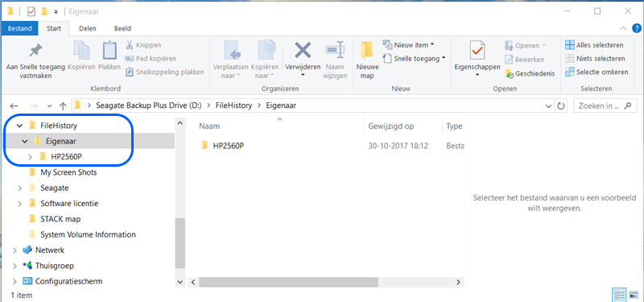
Task: Select 'System Volume Information' in tree
Action: (88, 234)
